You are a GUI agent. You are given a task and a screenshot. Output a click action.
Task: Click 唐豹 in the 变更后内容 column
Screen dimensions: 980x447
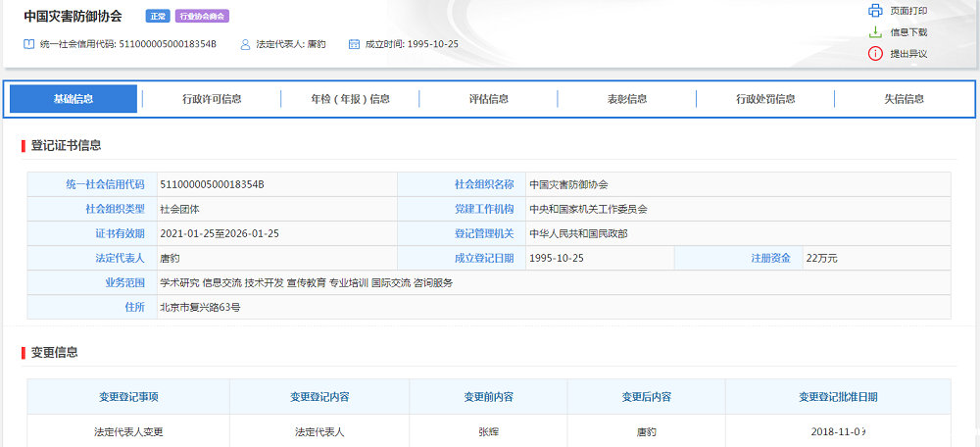click(x=646, y=431)
